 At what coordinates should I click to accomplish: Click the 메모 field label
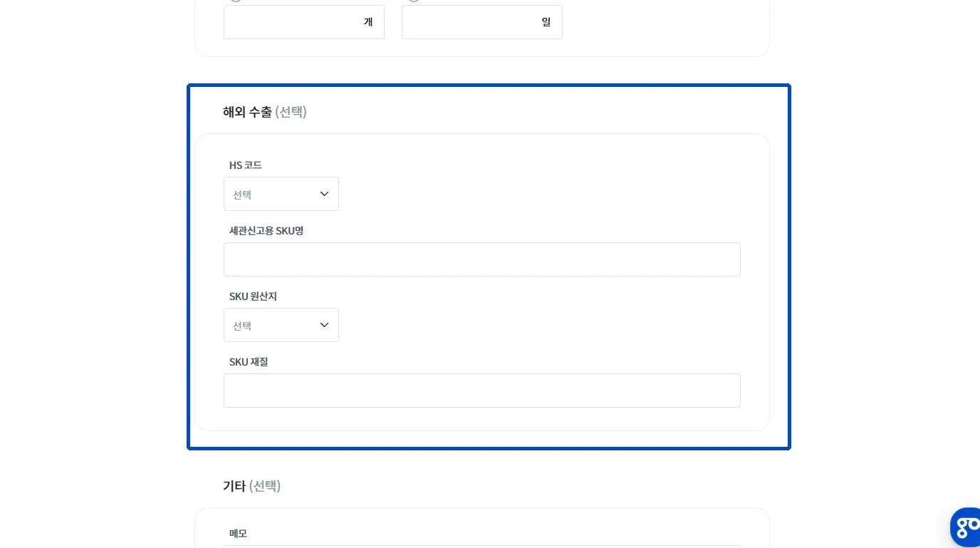(x=238, y=533)
